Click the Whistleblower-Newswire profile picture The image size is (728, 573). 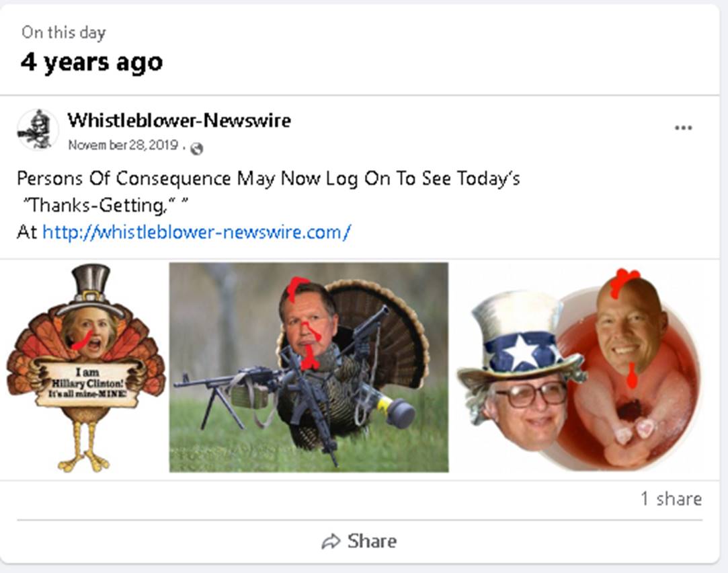point(38,130)
